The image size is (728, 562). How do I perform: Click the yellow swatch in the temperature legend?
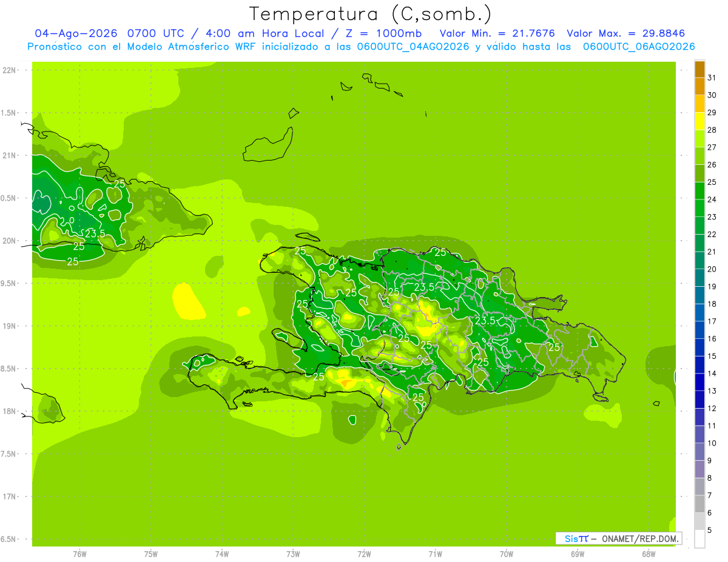[699, 121]
